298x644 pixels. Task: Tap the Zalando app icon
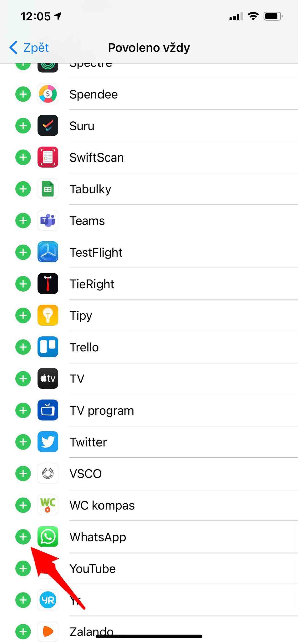point(48,631)
